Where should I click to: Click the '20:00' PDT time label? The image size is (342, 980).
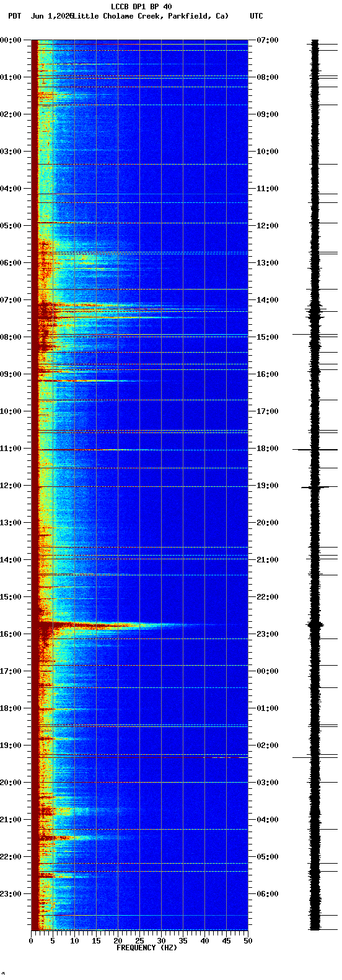11,783
